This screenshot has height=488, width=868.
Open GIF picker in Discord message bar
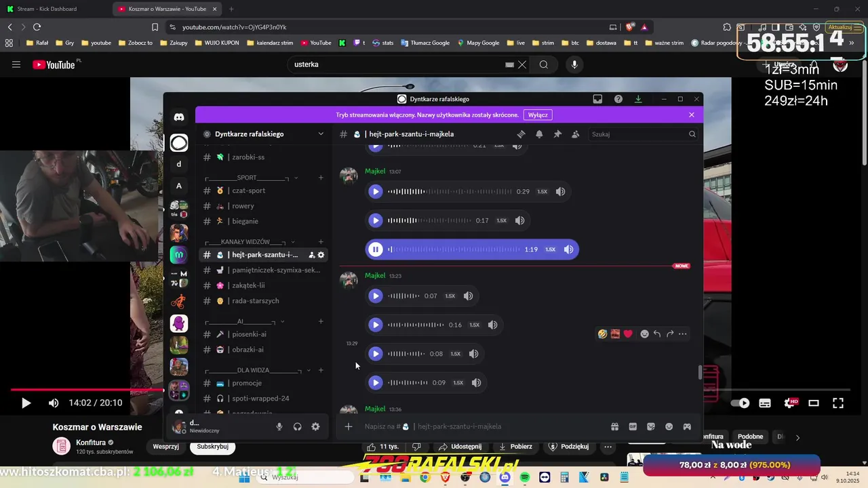click(633, 426)
